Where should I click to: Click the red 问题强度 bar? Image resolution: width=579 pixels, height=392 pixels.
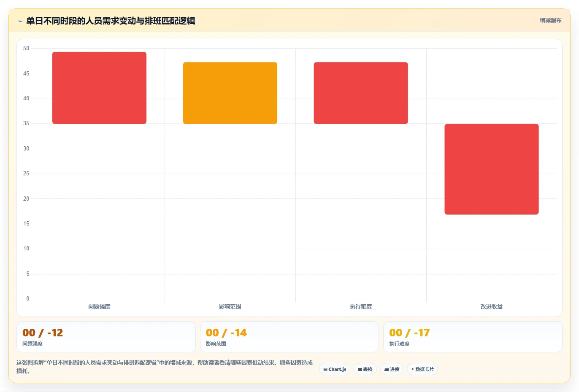click(99, 88)
